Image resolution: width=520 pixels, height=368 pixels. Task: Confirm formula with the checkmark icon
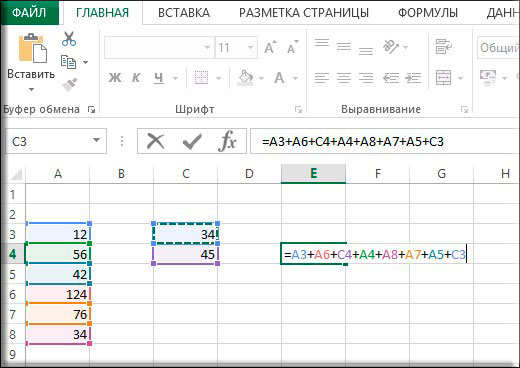[x=192, y=142]
